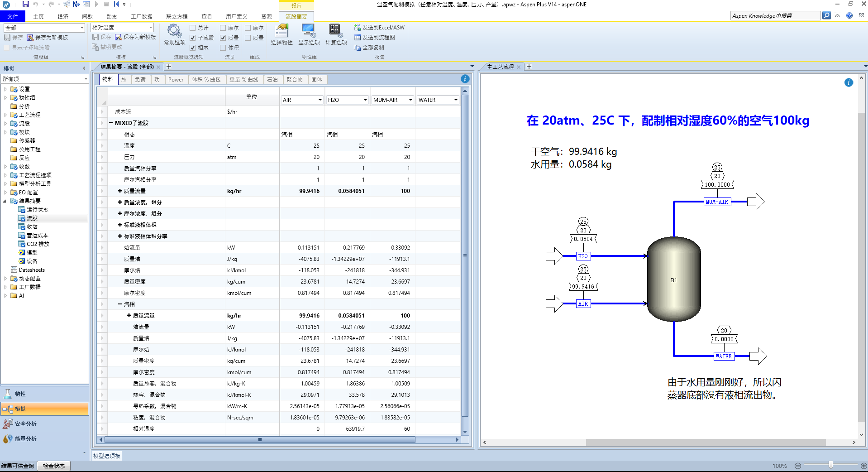The width and height of the screenshot is (868, 472).
Task: Open the help question mark icon
Action: point(849,15)
